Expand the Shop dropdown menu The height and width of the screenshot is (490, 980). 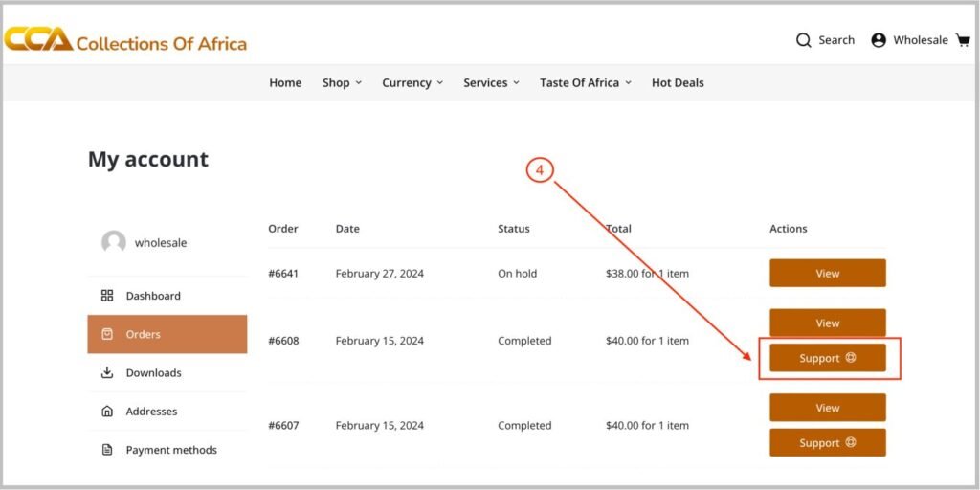click(342, 82)
